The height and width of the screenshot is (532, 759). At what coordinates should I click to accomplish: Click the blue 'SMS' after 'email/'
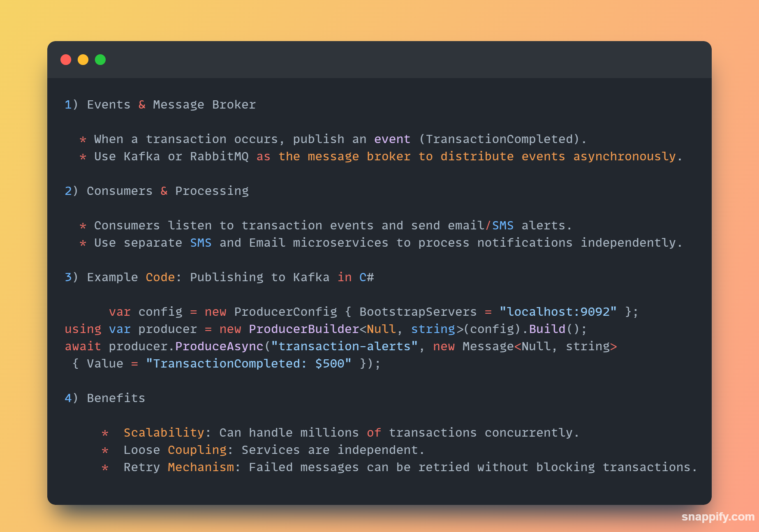tap(502, 225)
